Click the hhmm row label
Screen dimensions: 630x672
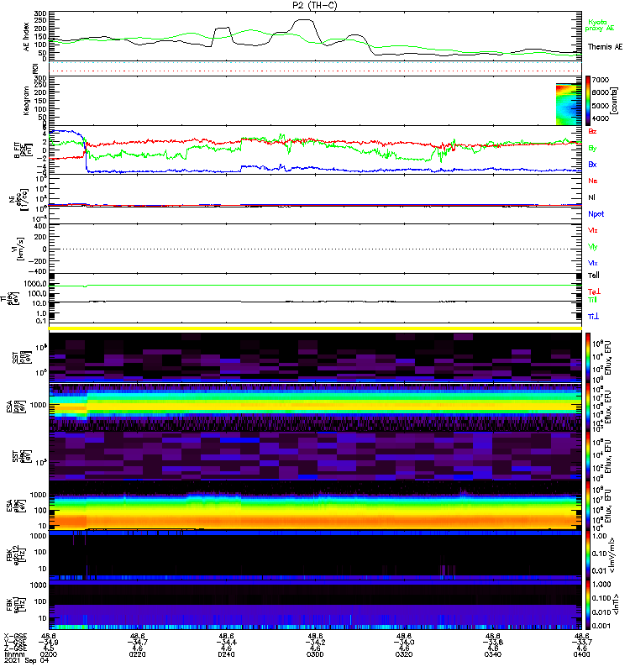14,654
